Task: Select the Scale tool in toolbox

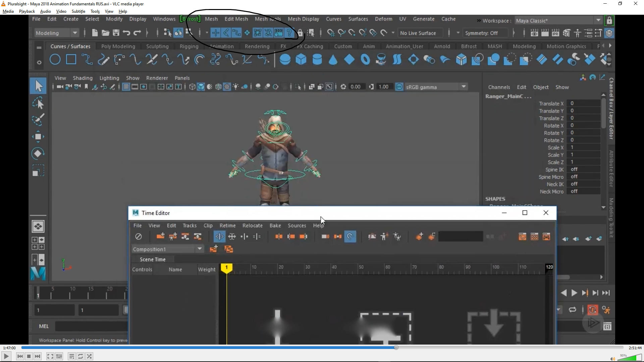Action: [x=38, y=171]
